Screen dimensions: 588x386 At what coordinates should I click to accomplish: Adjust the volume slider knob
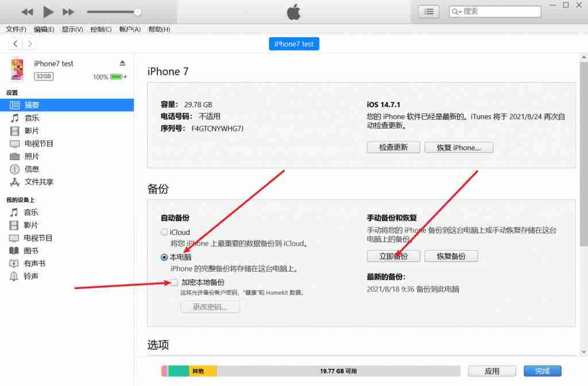pyautogui.click(x=138, y=12)
